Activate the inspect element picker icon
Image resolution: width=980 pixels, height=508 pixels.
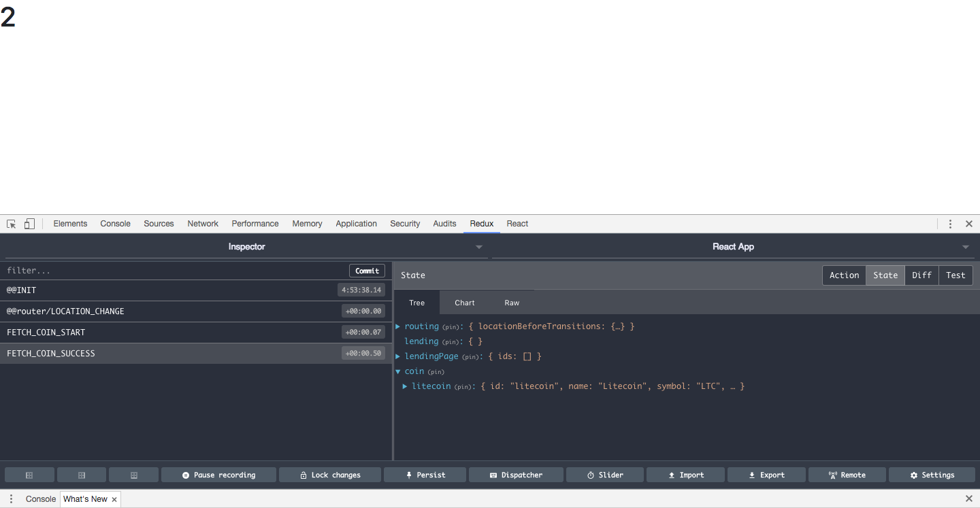point(12,224)
